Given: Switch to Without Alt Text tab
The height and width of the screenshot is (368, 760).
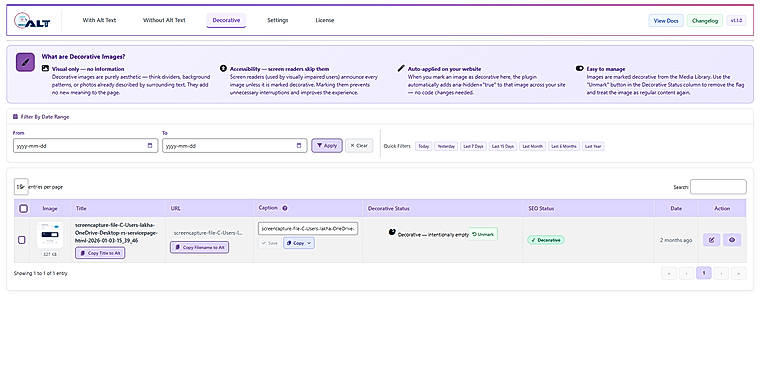Looking at the screenshot, I should tap(164, 20).
